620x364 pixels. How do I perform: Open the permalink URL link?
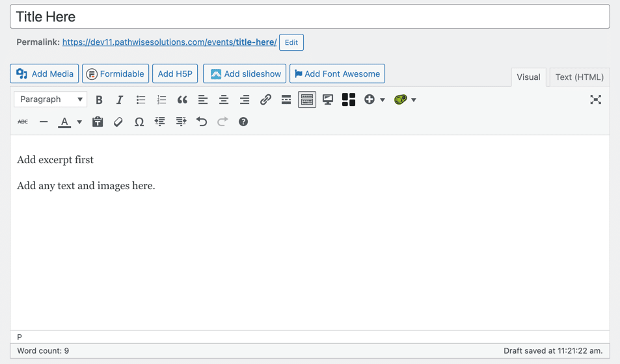pos(169,42)
